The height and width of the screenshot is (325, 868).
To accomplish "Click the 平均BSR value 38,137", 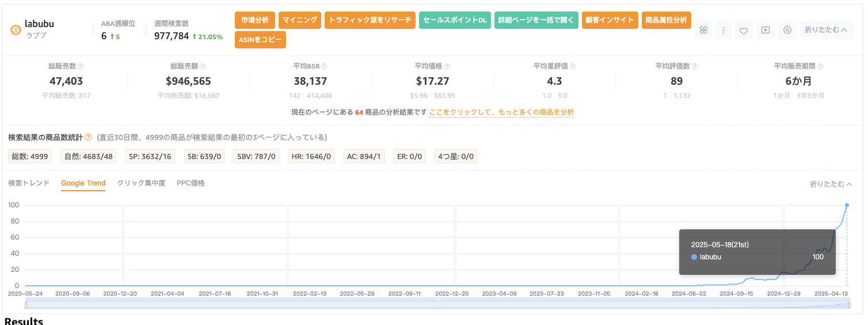I will coord(310,81).
